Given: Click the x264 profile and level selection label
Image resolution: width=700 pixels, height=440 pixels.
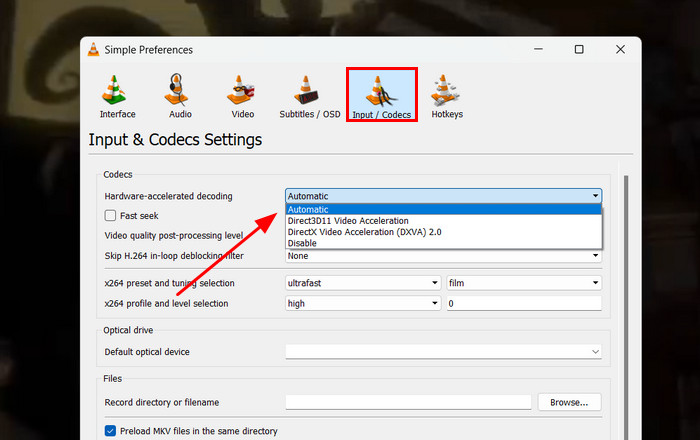Looking at the screenshot, I should (166, 303).
